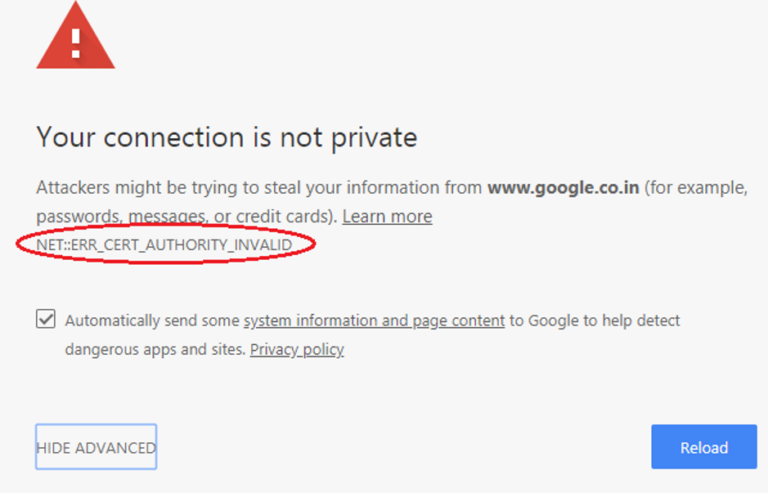This screenshot has width=768, height=493.
Task: Uncheck the automatically send information checkbox
Action: point(45,320)
